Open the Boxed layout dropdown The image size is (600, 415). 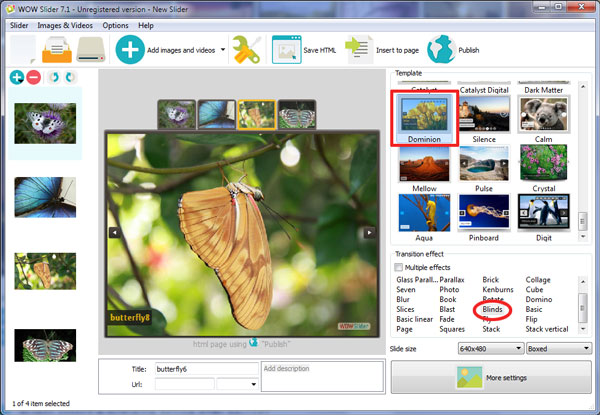pos(559,348)
